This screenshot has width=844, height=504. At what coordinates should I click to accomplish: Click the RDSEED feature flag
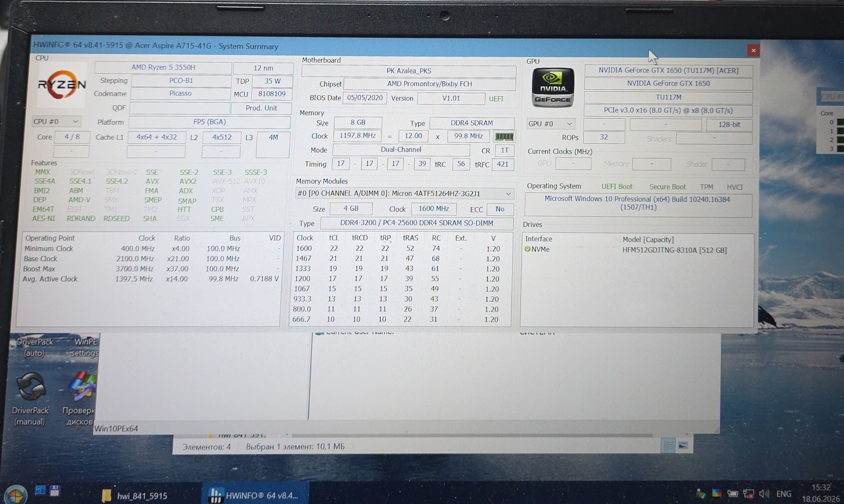[117, 219]
